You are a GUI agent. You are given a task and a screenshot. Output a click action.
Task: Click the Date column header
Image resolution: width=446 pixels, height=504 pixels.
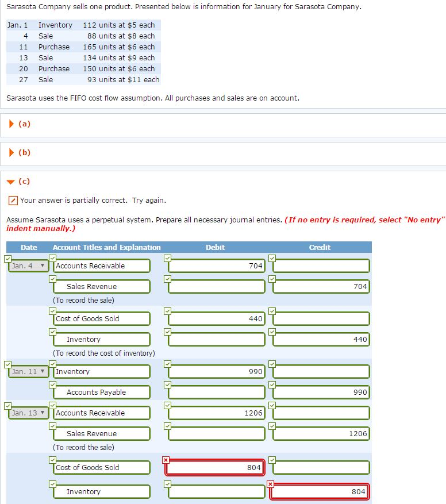(29, 247)
